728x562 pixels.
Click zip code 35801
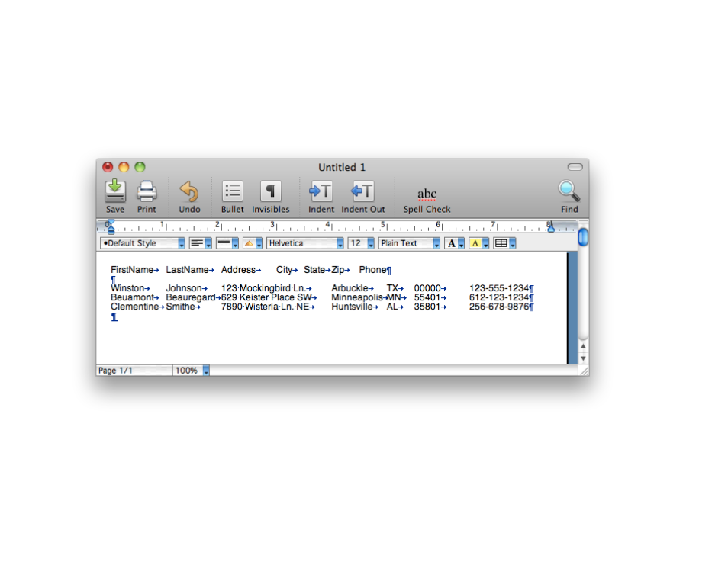[427, 307]
